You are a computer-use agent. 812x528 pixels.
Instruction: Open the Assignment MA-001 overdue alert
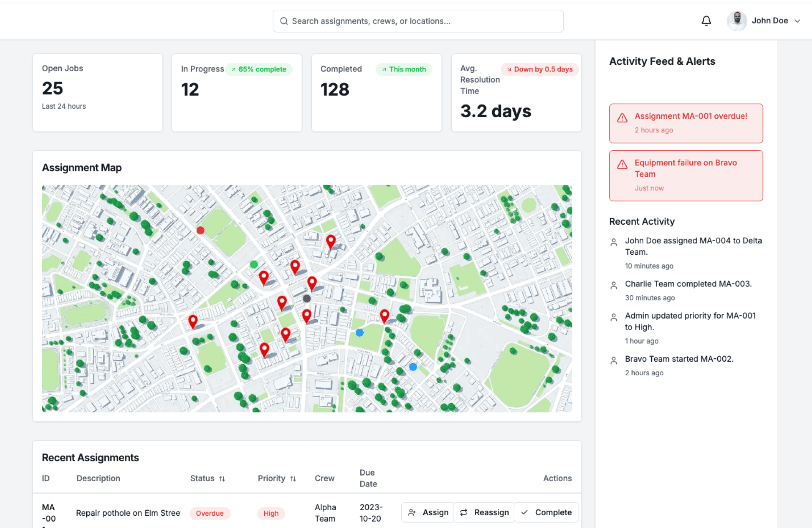(x=686, y=123)
